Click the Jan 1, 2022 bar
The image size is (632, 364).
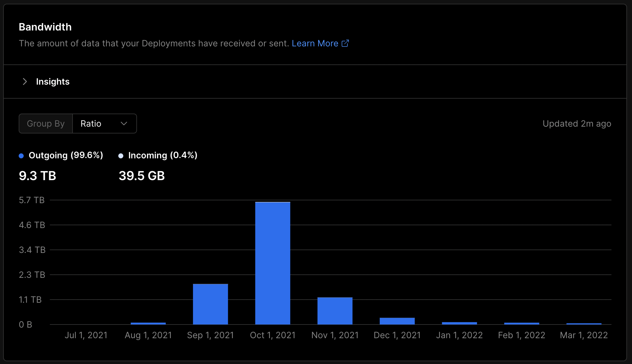(460, 323)
